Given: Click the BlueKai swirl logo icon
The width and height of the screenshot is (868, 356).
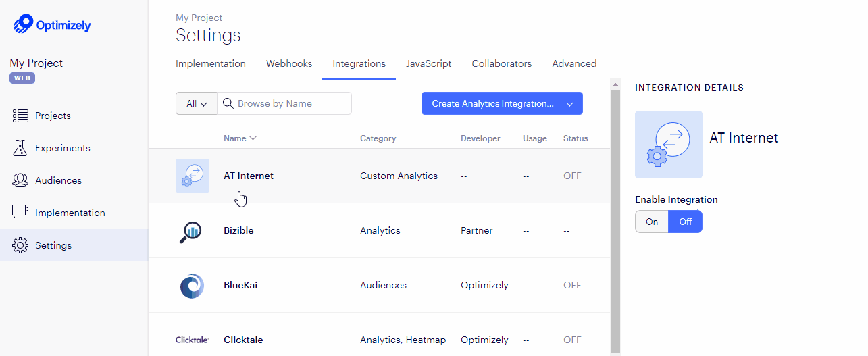Looking at the screenshot, I should 192,286.
